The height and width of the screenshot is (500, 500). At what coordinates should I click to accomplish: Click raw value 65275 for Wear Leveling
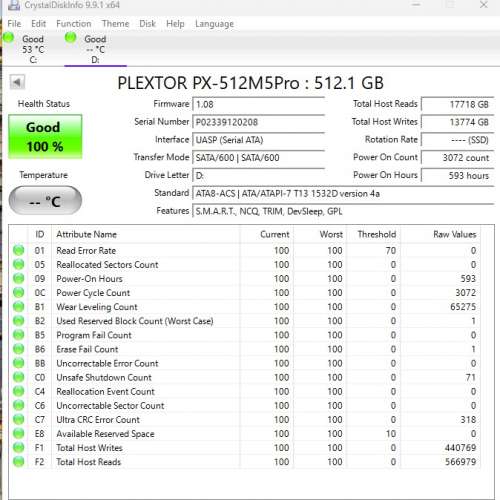[x=463, y=307]
